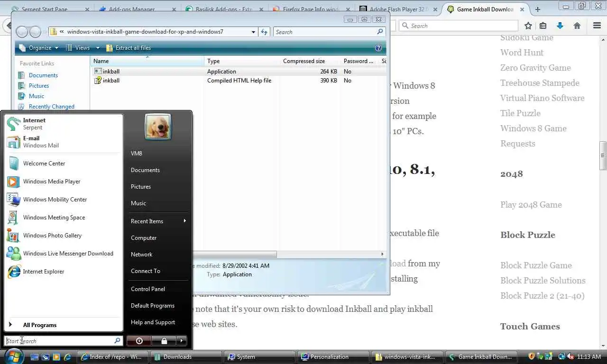Open Windows Mobility Center
The height and width of the screenshot is (364, 607).
click(x=64, y=200)
